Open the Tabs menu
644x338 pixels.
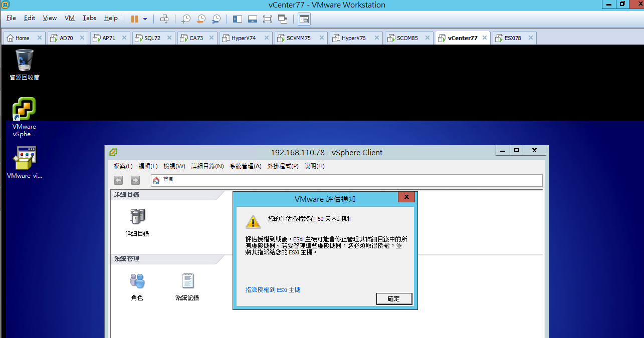(89, 18)
